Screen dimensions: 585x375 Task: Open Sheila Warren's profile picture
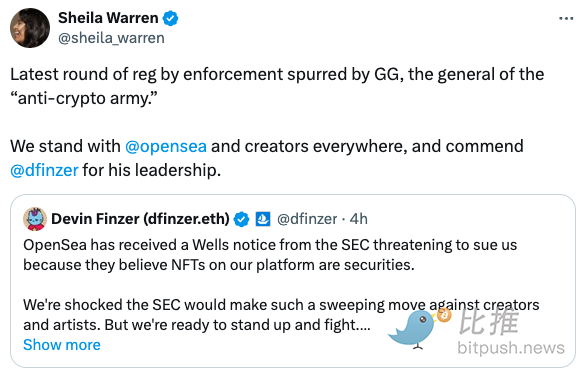pyautogui.click(x=30, y=28)
